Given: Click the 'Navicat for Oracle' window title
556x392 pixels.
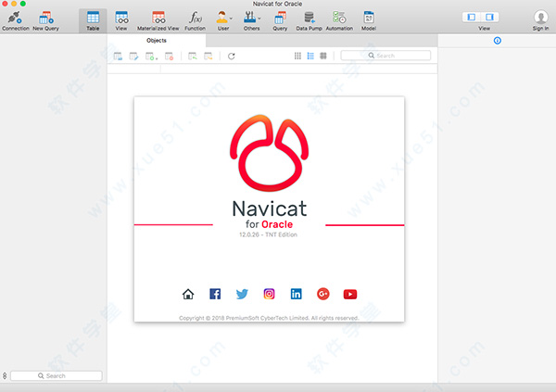Looking at the screenshot, I should (x=278, y=4).
